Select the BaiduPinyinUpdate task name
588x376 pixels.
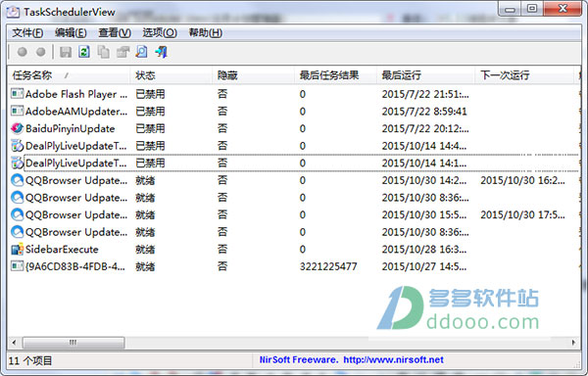[x=71, y=128]
